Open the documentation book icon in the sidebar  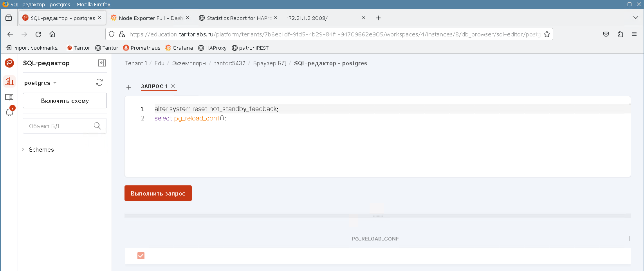pos(9,97)
